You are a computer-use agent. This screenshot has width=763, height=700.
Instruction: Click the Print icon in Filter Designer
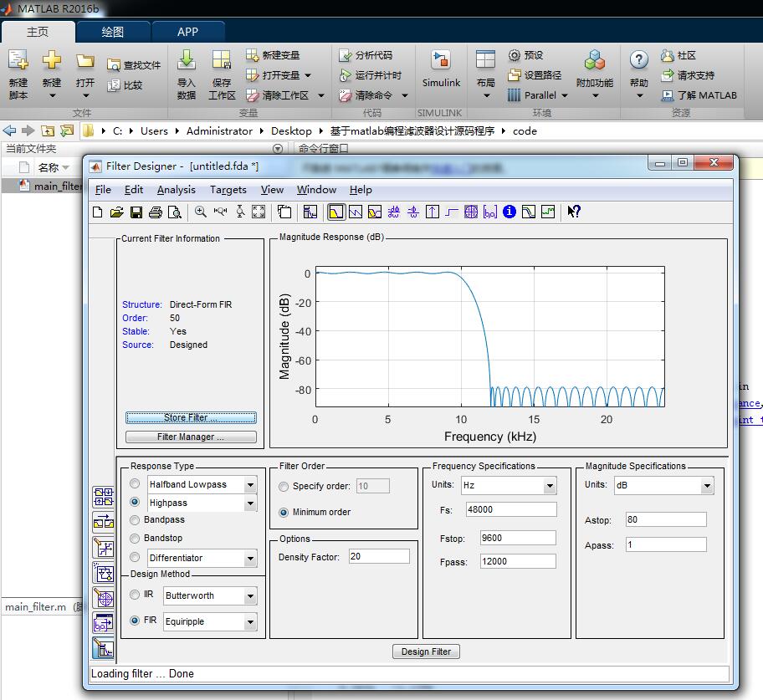coord(156,212)
